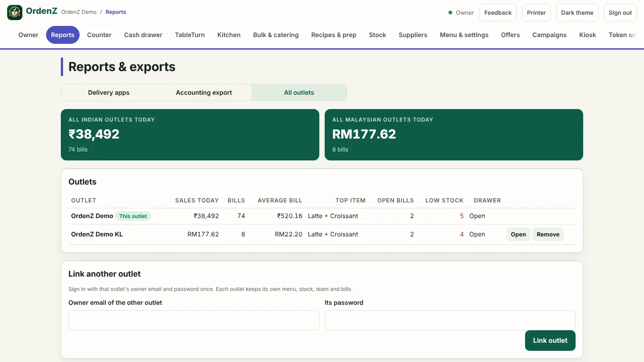This screenshot has height=362, width=644.
Task: Click the owner email input field
Action: pos(194,320)
